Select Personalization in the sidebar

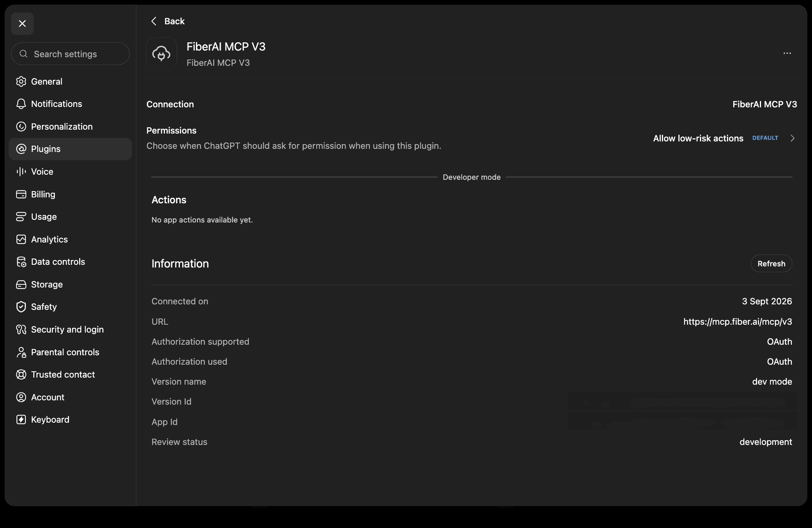[x=70, y=127]
